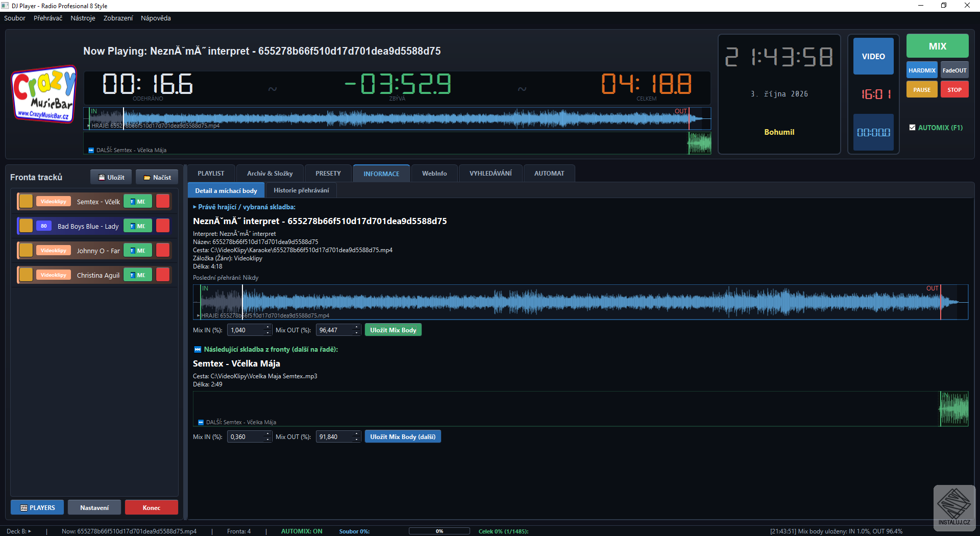Click the orange square on the Christina Aguilera row
Viewport: 980px width, 536px height.
tap(26, 275)
